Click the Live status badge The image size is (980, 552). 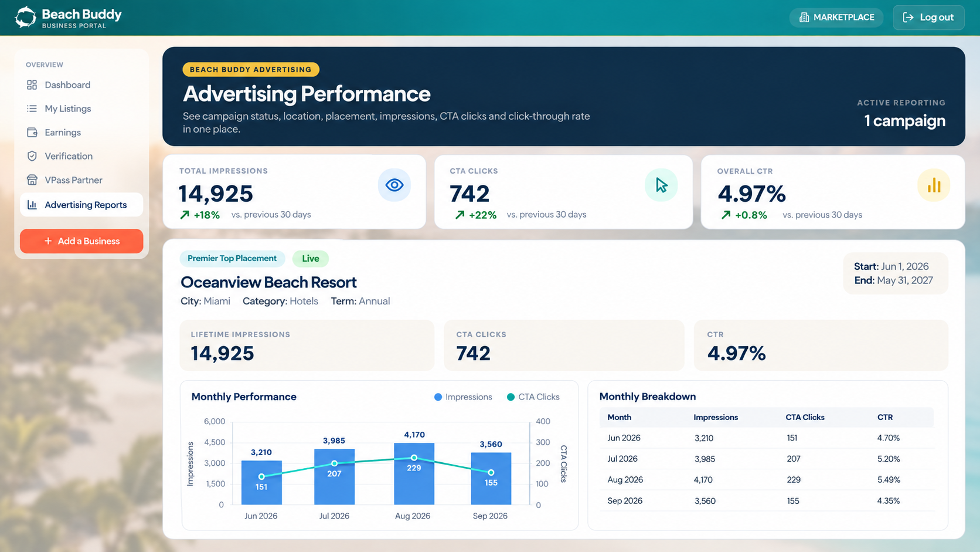[311, 258]
